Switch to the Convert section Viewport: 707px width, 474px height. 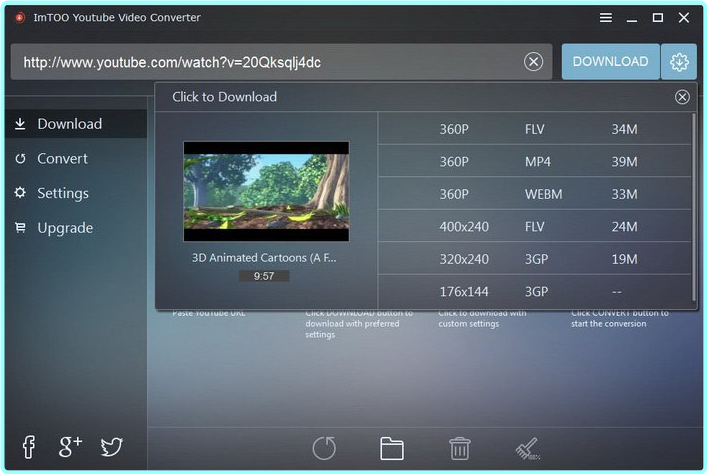(62, 158)
